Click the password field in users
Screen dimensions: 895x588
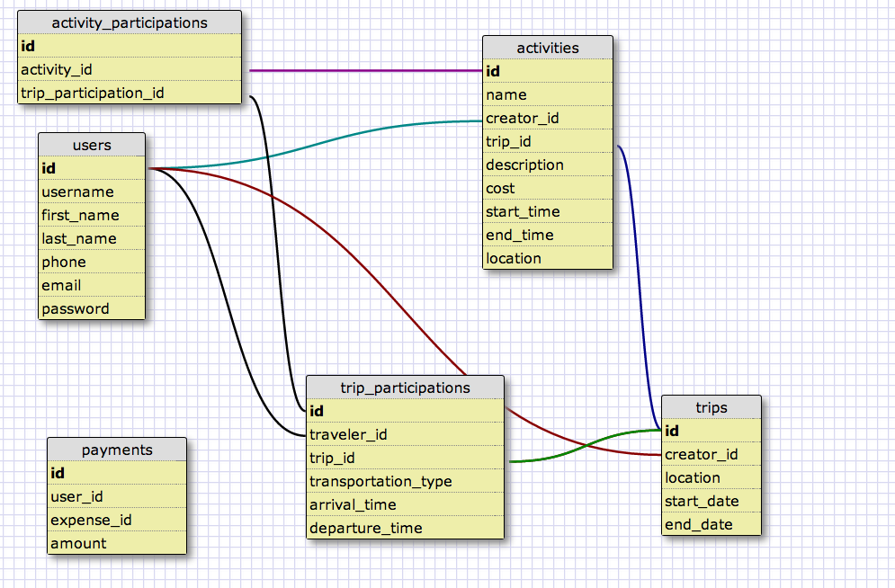[x=92, y=308]
